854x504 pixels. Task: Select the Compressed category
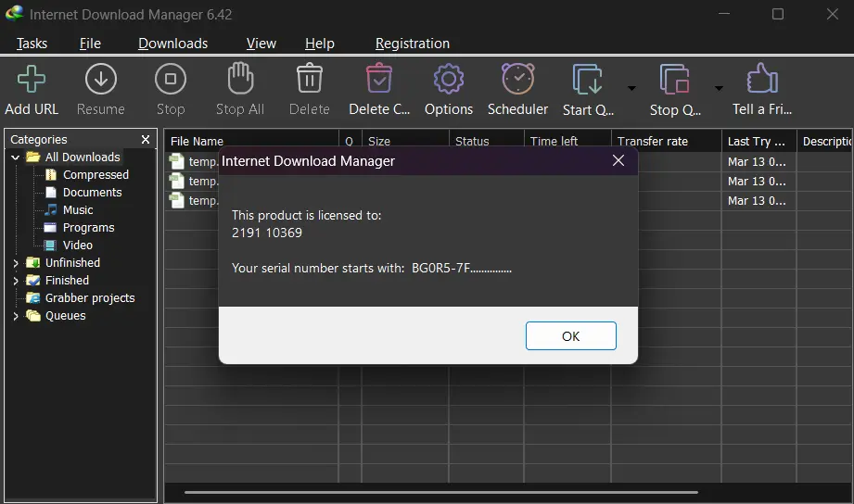click(x=96, y=175)
